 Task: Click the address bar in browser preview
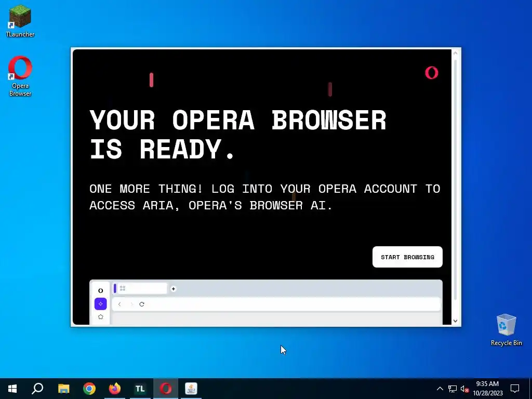click(x=276, y=304)
